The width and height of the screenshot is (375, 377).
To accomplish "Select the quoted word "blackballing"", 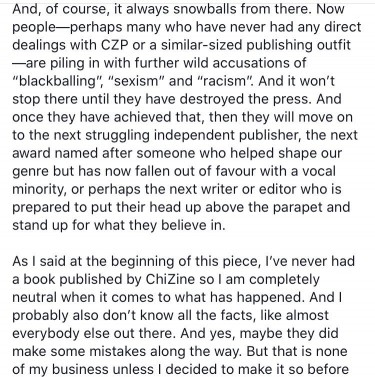I will [x=58, y=81].
